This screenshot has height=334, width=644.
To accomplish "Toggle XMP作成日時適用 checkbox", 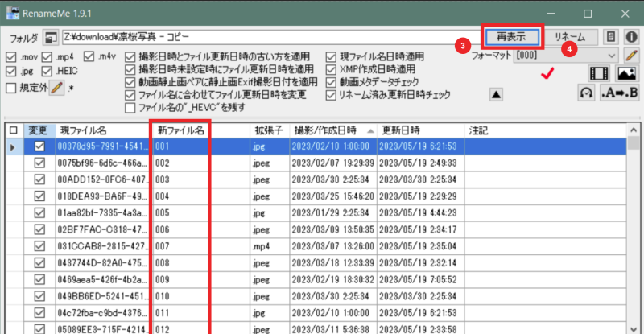I will (x=331, y=69).
